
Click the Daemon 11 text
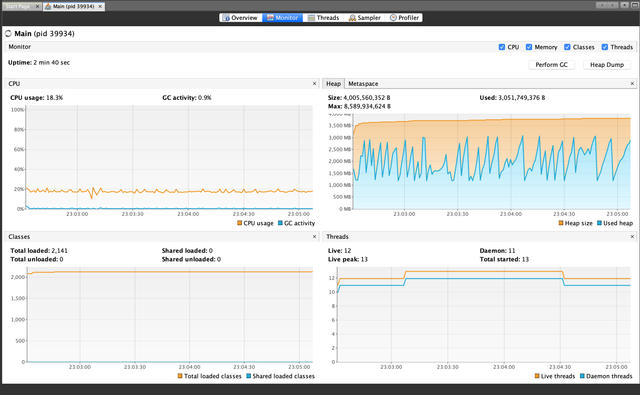point(497,251)
